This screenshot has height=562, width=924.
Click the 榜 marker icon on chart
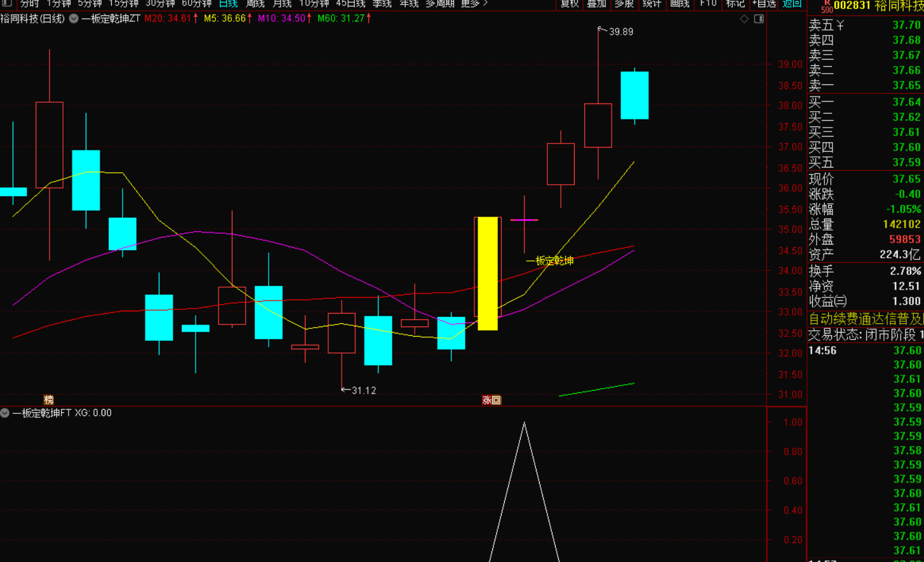pos(49,399)
